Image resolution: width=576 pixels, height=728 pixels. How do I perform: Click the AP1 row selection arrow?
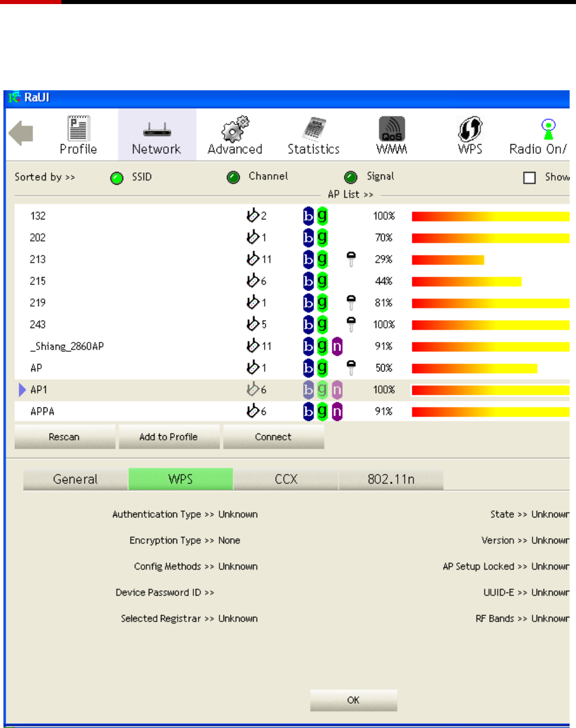click(x=23, y=389)
